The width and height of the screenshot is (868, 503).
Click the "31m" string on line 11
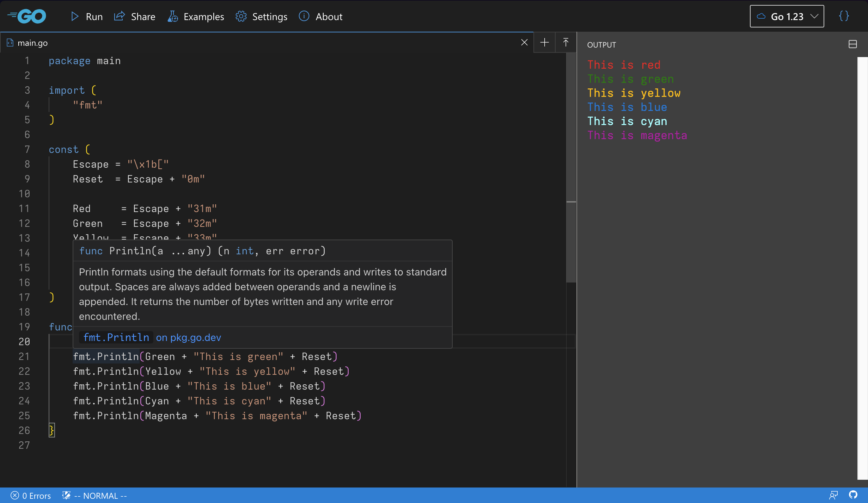point(202,209)
